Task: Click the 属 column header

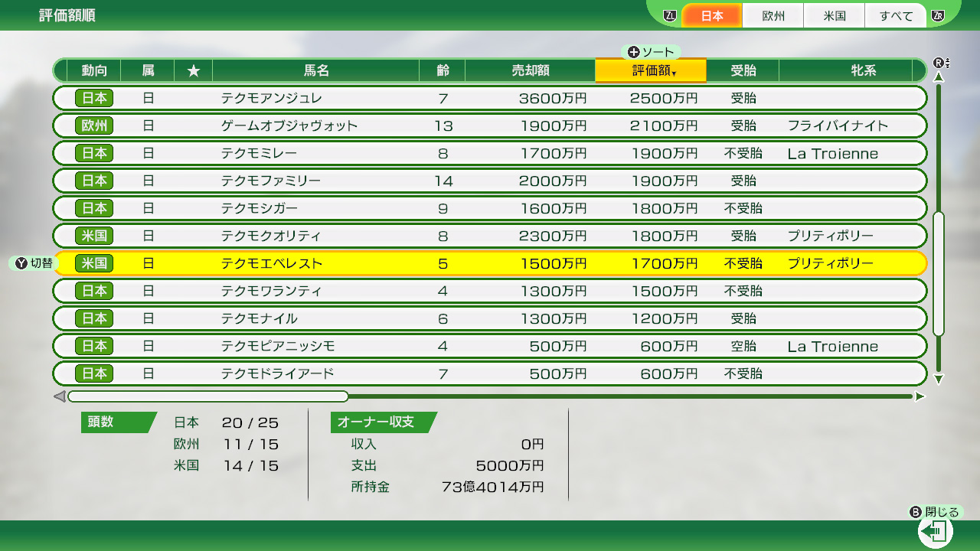Action: [x=148, y=71]
